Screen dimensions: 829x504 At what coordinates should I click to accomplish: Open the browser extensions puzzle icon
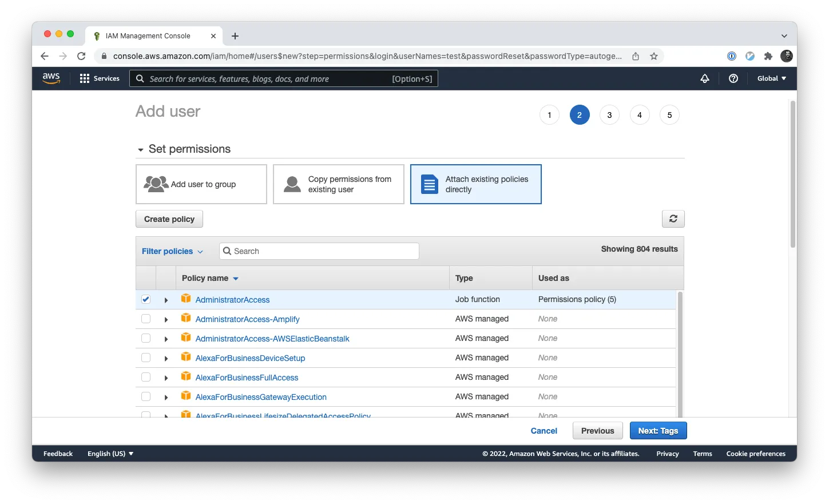click(768, 56)
